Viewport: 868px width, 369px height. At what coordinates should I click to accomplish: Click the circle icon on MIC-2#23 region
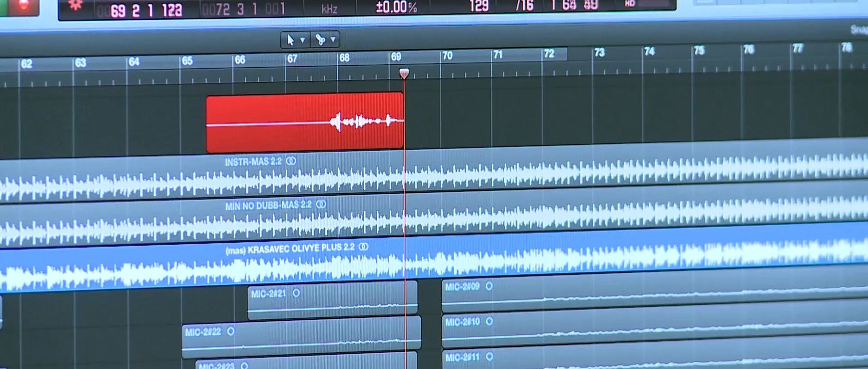[x=244, y=366]
